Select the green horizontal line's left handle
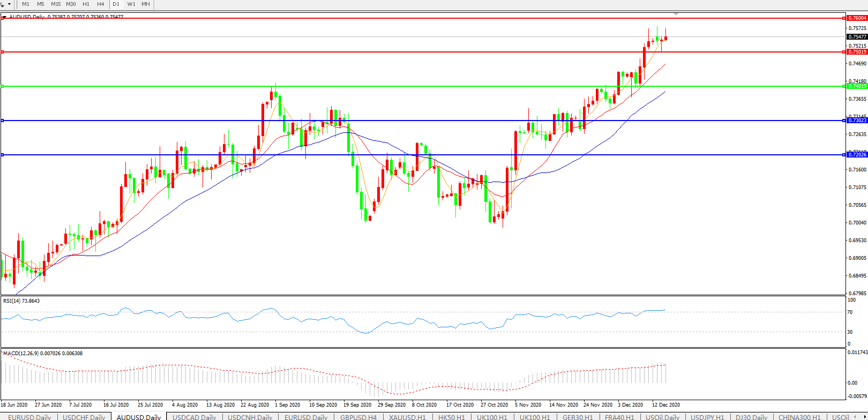Screen dimensions: 868x420 3,86
